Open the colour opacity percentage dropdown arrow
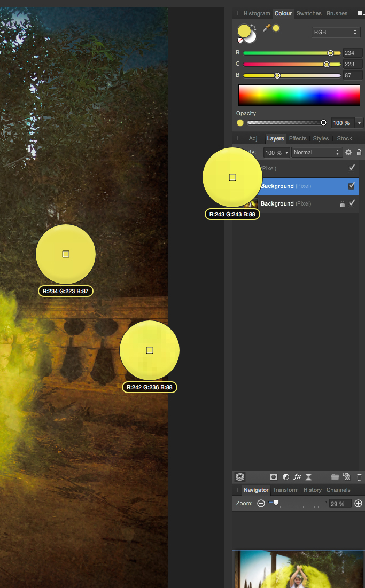Image resolution: width=365 pixels, height=588 pixels. [x=359, y=123]
